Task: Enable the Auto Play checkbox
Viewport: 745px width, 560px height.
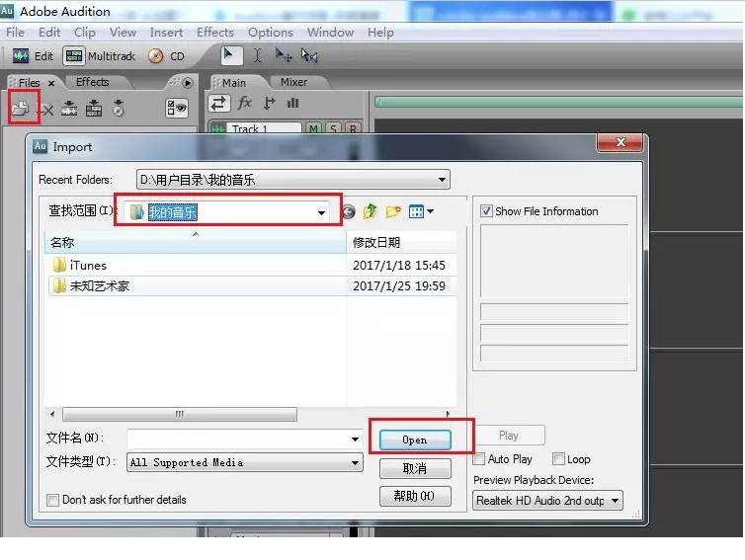Action: pyautogui.click(x=479, y=459)
